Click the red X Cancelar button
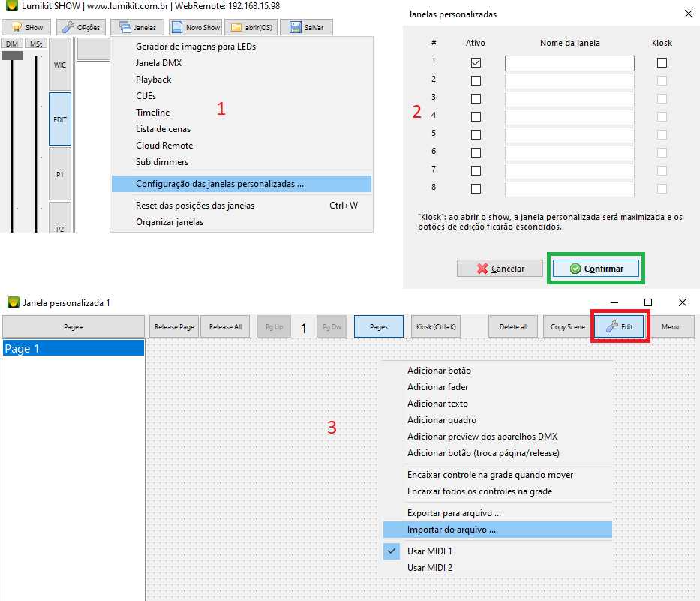Image resolution: width=700 pixels, height=601 pixels. point(501,269)
